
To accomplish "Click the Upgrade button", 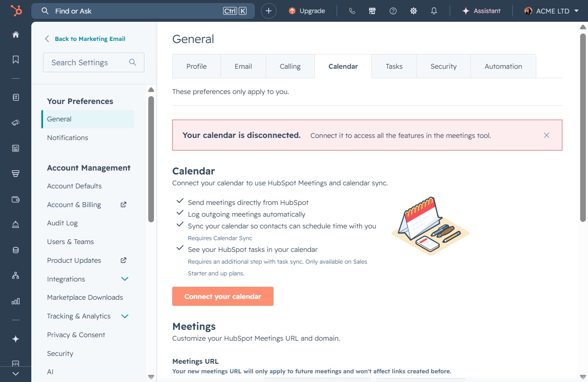I will pos(307,11).
